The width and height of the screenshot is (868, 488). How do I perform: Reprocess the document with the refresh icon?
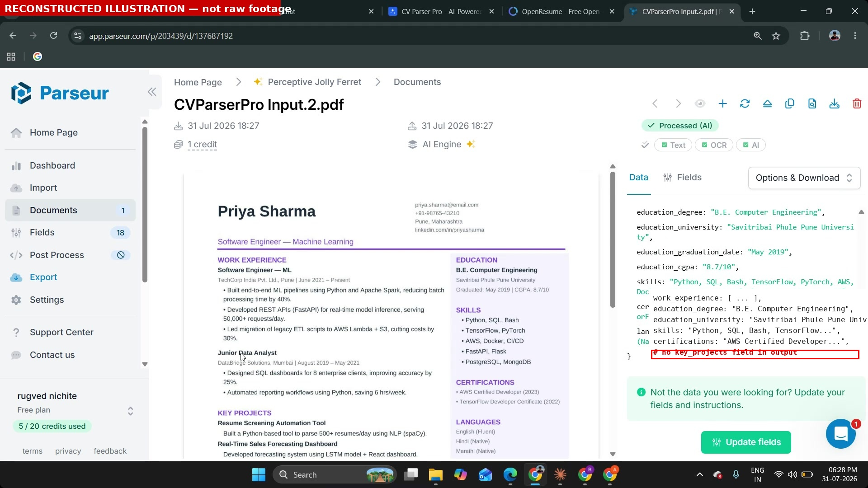coord(745,104)
